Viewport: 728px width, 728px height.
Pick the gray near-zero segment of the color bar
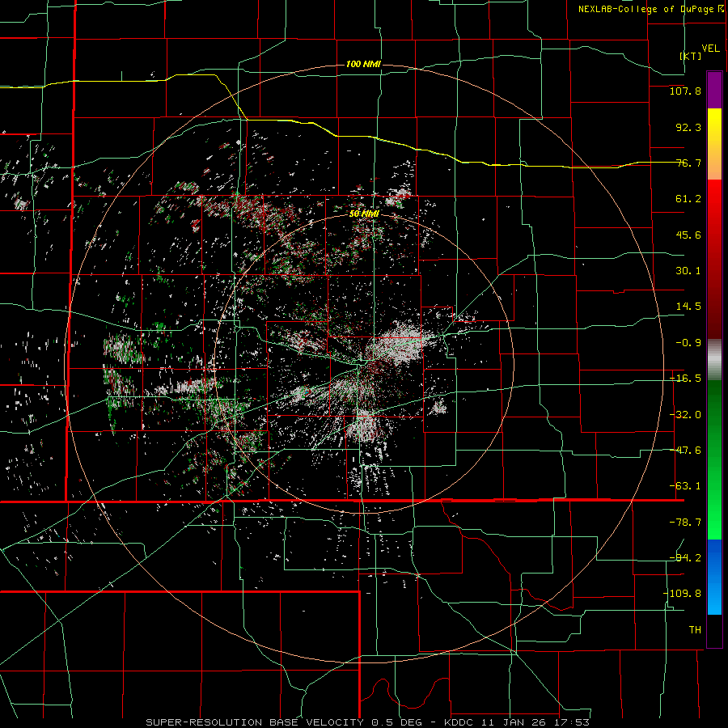pyautogui.click(x=714, y=360)
